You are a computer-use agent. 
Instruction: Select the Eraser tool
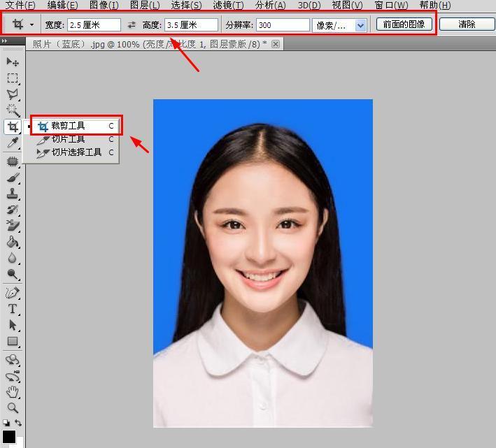point(13,226)
